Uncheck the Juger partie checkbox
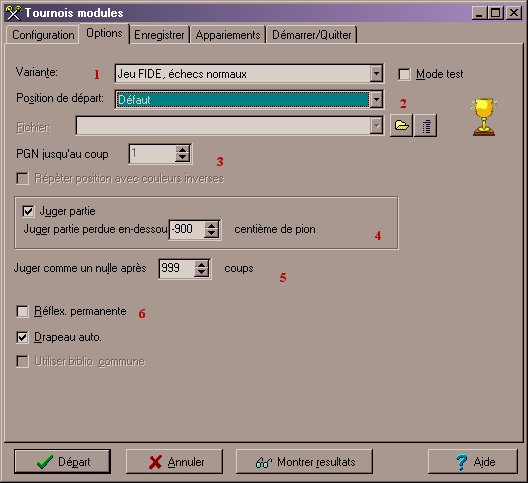 tap(28, 211)
